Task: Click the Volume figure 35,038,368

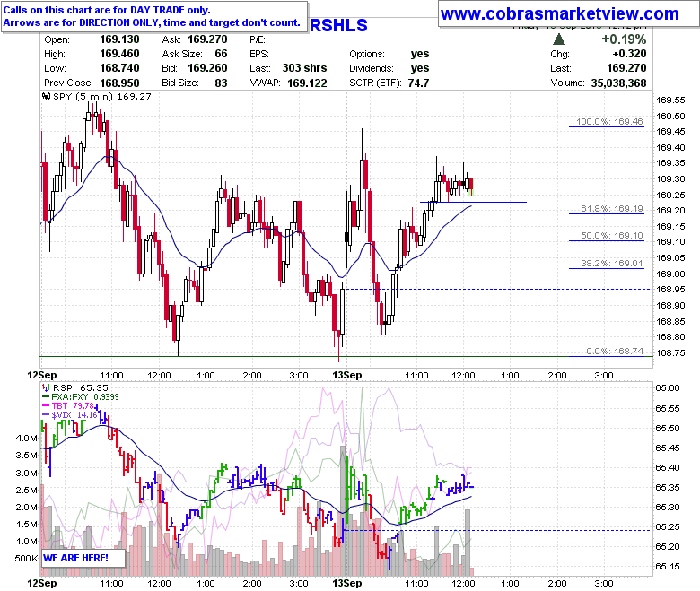Action: [618, 83]
